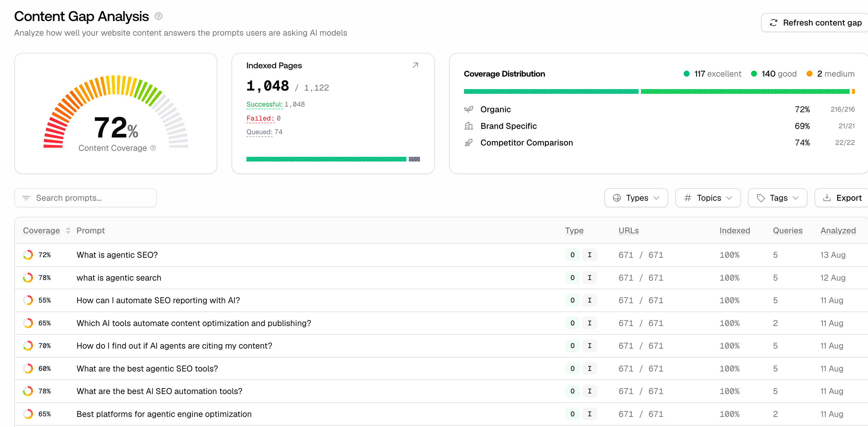
Task: Click the "2 medium" legend item
Action: [x=831, y=74]
